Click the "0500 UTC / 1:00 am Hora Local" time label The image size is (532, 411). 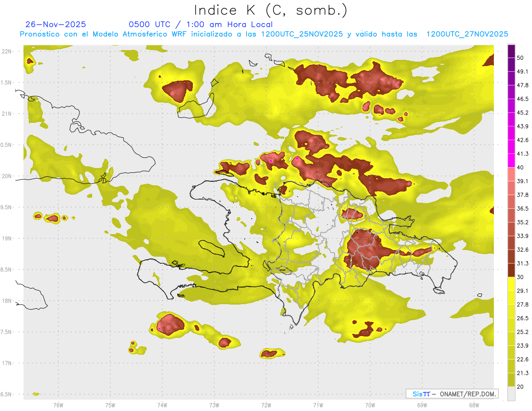click(x=201, y=24)
